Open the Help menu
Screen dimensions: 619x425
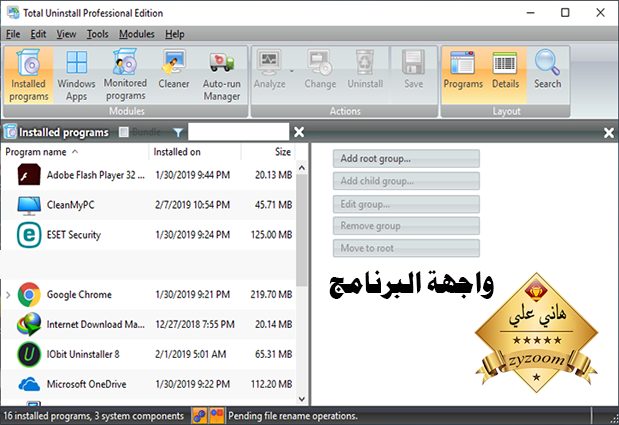coord(174,34)
